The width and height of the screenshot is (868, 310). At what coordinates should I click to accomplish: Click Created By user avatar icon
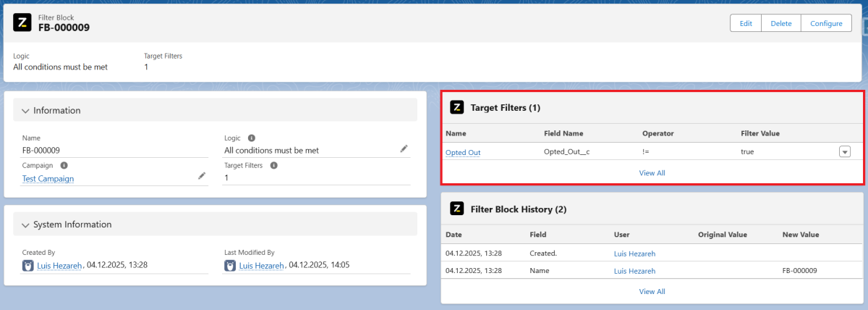click(x=28, y=266)
